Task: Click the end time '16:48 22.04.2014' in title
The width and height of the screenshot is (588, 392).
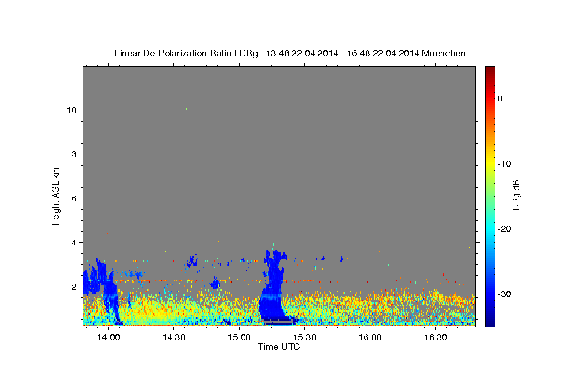Action: coord(383,53)
